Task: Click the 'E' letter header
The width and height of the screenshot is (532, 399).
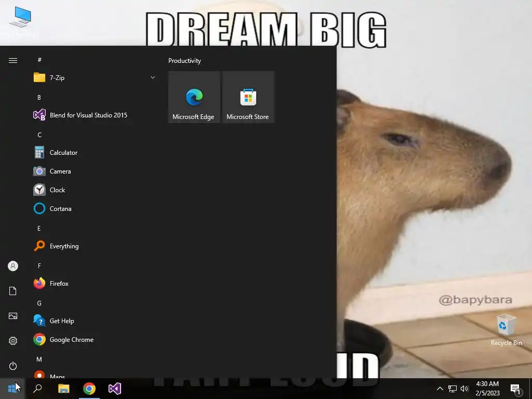Action: click(x=39, y=229)
